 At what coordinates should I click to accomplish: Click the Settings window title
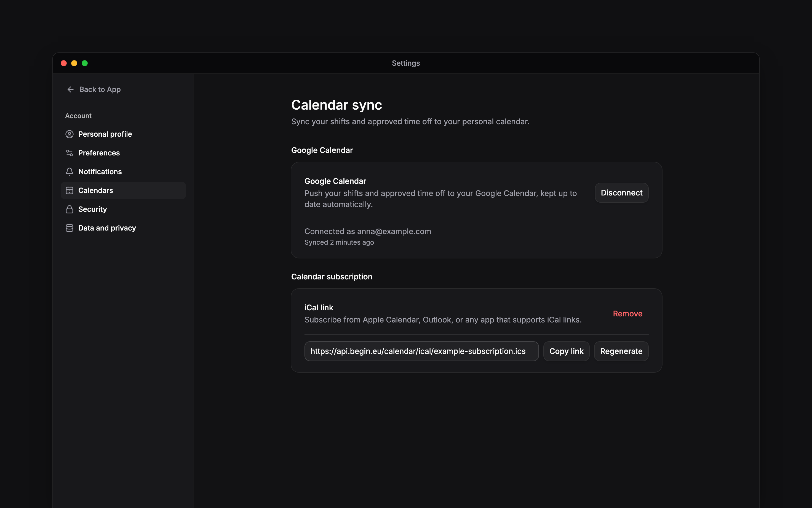406,63
